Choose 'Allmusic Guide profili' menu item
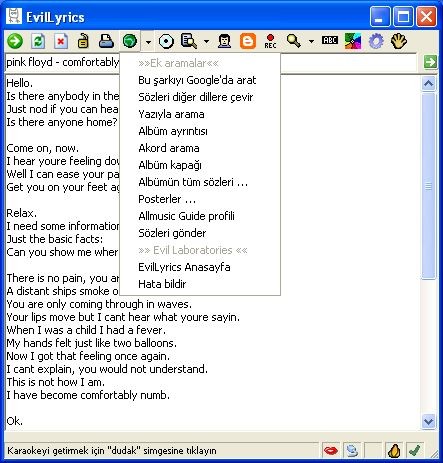Screen dimensions: 443x463 click(200, 216)
